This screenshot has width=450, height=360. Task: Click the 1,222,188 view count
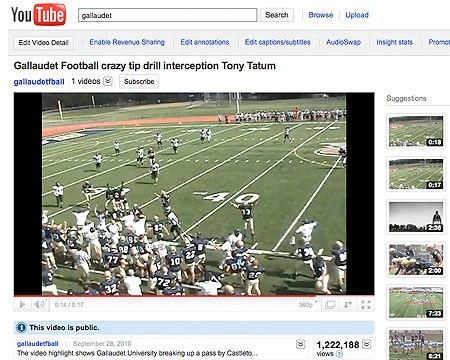[x=338, y=345]
